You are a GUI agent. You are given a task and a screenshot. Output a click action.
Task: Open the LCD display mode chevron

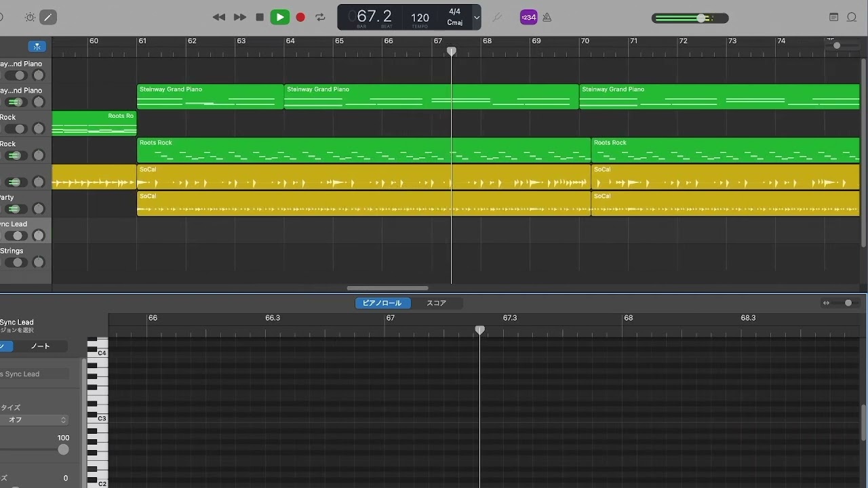click(477, 18)
